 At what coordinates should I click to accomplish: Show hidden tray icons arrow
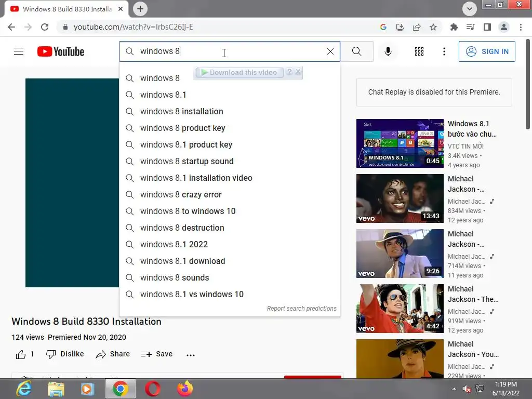454,389
